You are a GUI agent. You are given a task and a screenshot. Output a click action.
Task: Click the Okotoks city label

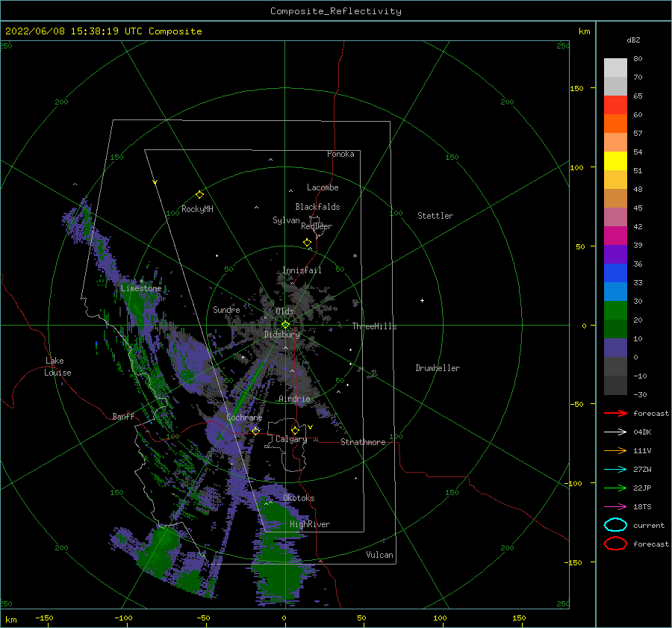point(299,498)
